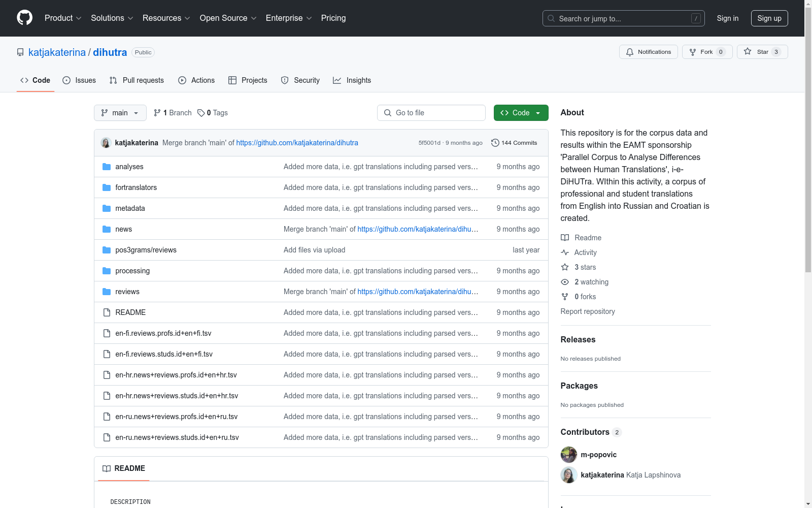
Task: Open commit hash 5f5001d
Action: [429, 143]
